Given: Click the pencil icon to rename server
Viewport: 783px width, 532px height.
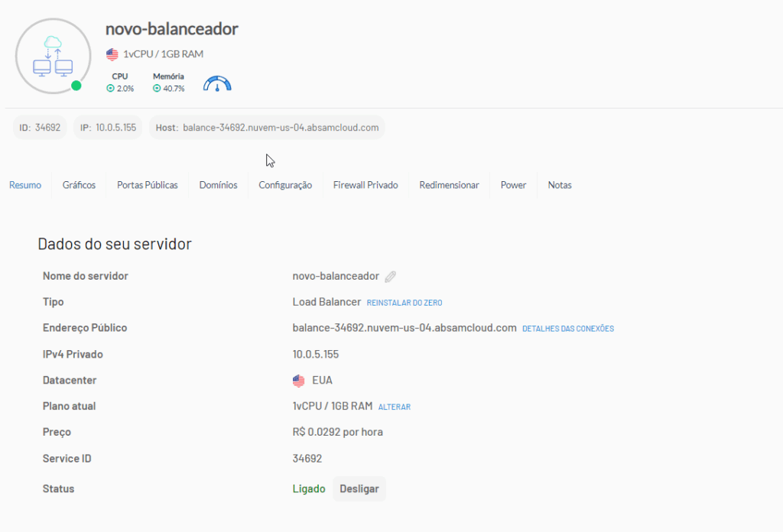Looking at the screenshot, I should (390, 277).
